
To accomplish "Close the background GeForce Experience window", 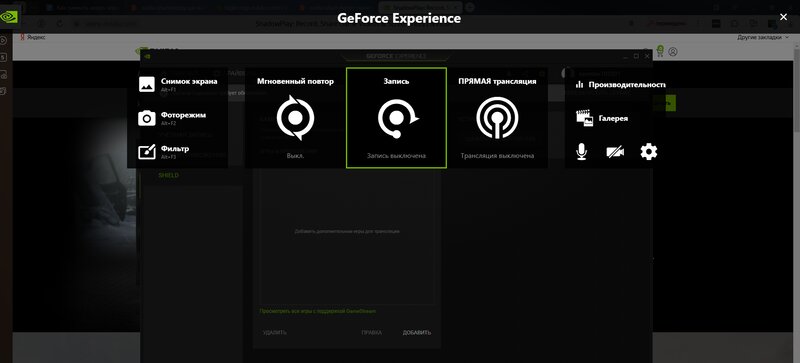I will click(x=647, y=56).
